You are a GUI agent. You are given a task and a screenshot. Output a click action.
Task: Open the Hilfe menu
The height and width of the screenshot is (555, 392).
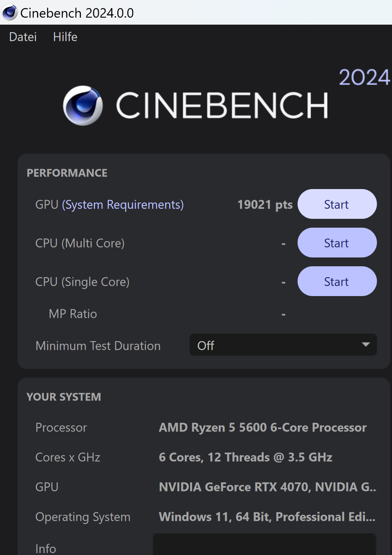coord(65,37)
